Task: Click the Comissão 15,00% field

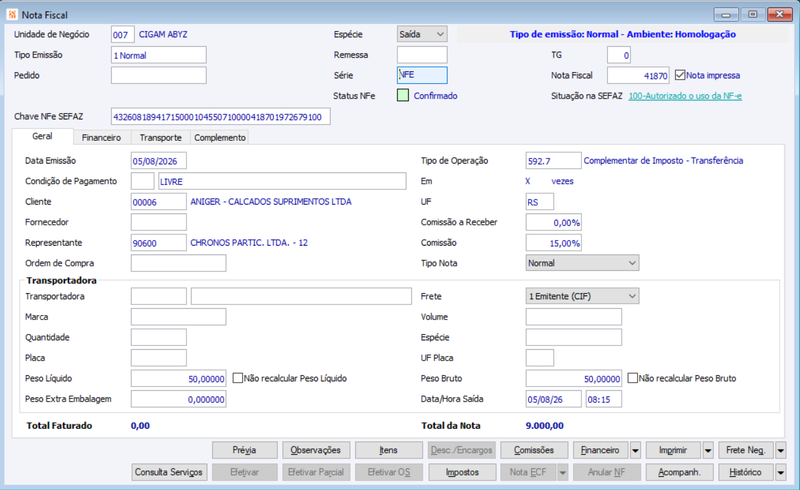Action: 554,243
